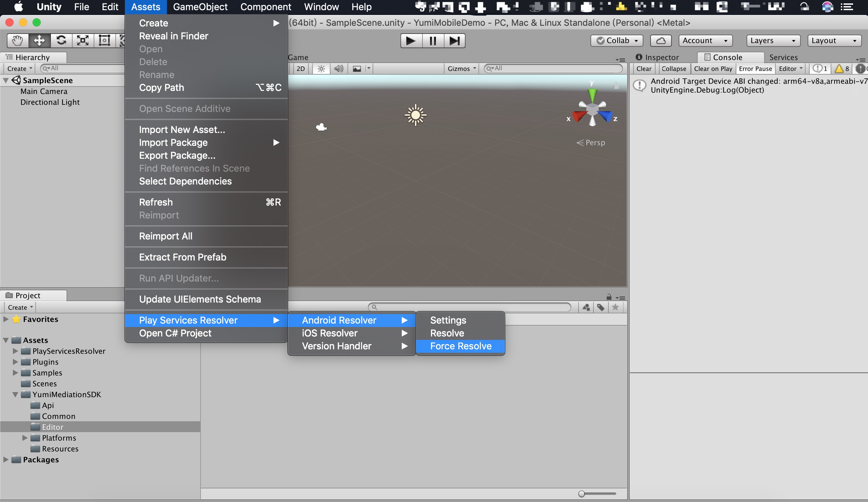The width and height of the screenshot is (868, 502).
Task: Toggle 2D scene view mode
Action: (300, 69)
